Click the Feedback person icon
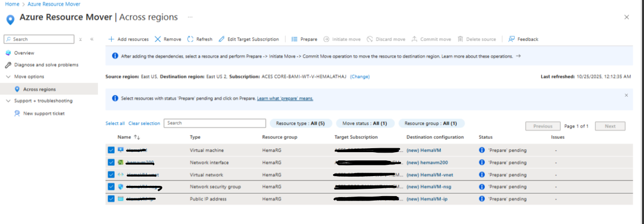 tap(512, 39)
